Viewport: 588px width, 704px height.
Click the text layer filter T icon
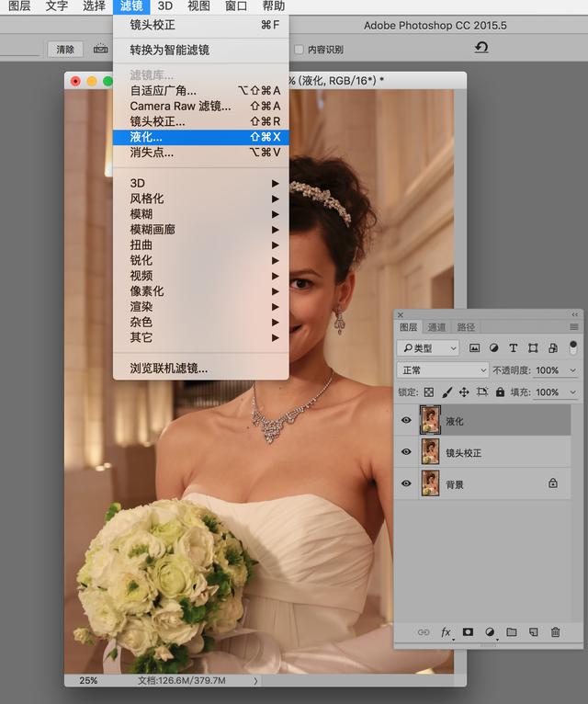click(514, 348)
